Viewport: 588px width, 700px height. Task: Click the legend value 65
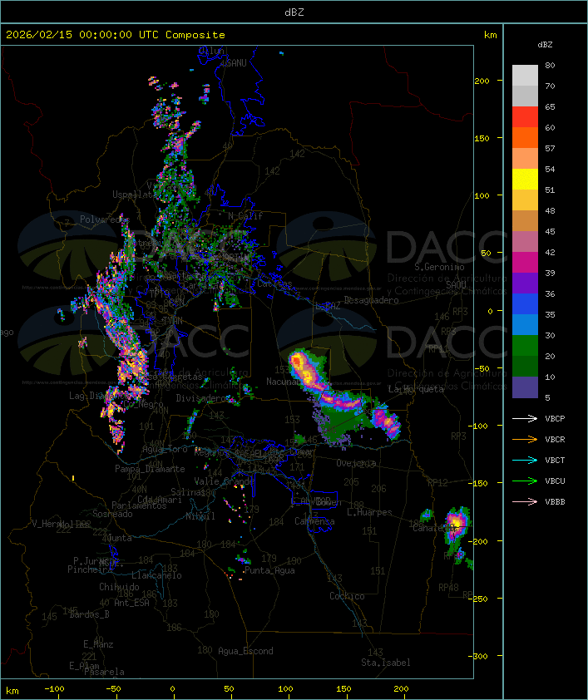(x=550, y=106)
